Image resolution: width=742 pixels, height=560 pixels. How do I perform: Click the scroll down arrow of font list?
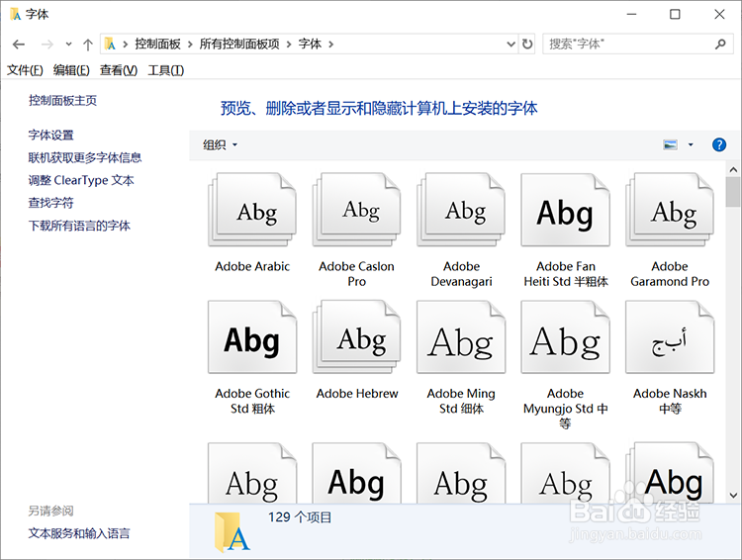tap(733, 496)
